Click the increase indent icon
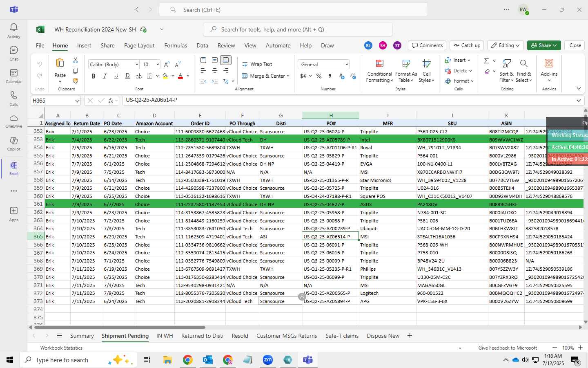This screenshot has height=368, width=588. tap(214, 81)
